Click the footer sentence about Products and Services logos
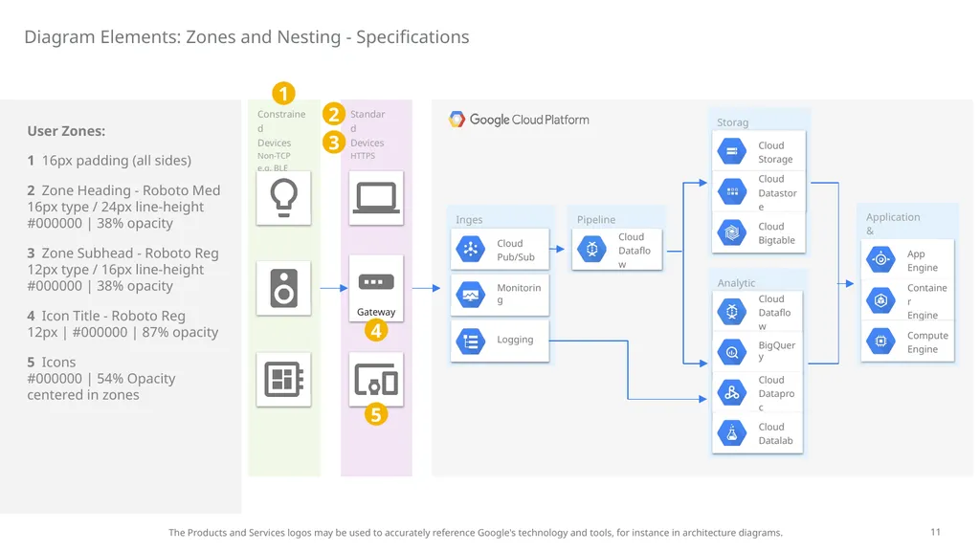Viewport: 980px width, 551px height. (475, 532)
